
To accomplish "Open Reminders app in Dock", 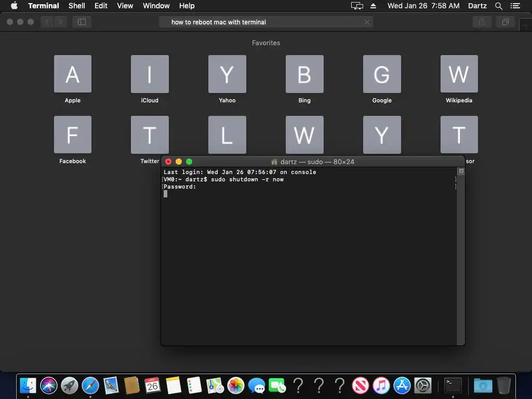I will (x=194, y=385).
